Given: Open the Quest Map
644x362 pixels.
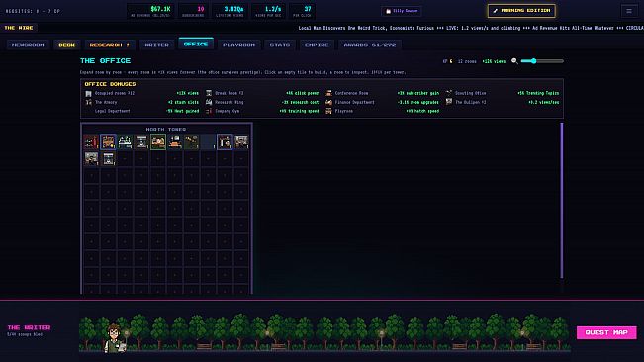Looking at the screenshot, I should 606,332.
